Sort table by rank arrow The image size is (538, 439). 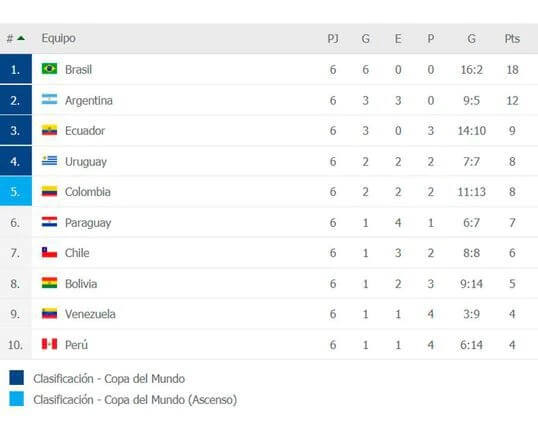(x=21, y=38)
